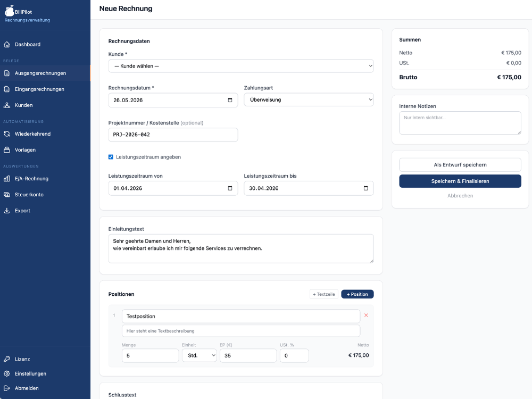This screenshot has width=532, height=399.
Task: Navigate to Kunden section
Action: pyautogui.click(x=45, y=105)
